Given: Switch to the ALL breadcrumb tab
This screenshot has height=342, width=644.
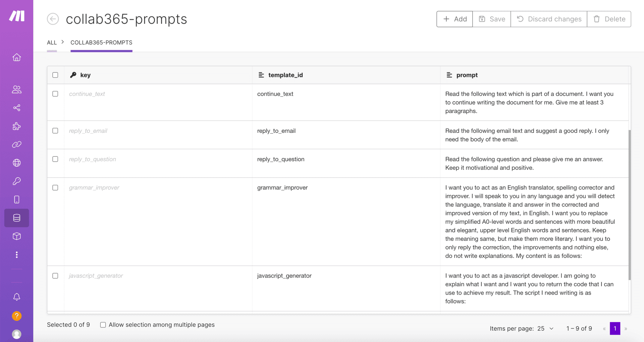Looking at the screenshot, I should pos(52,42).
